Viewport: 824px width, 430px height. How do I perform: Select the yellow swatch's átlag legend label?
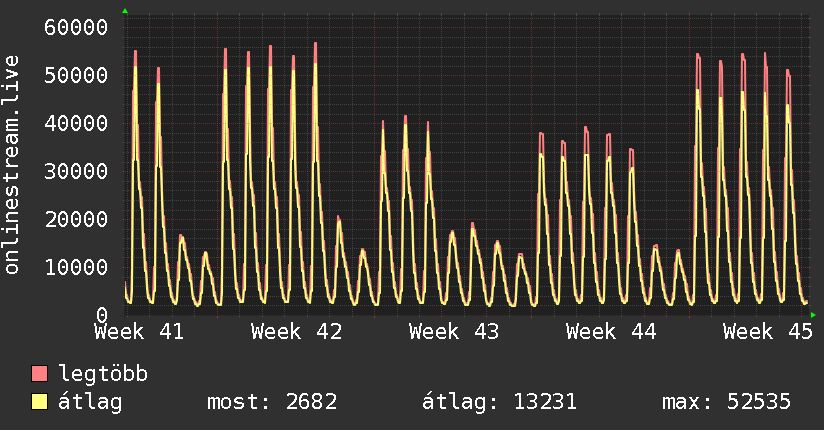pos(90,402)
